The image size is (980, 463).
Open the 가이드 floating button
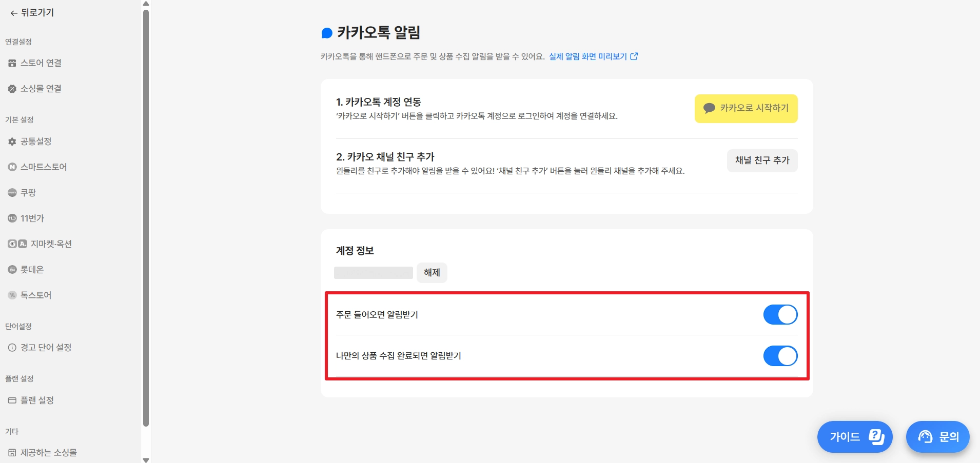tap(855, 437)
